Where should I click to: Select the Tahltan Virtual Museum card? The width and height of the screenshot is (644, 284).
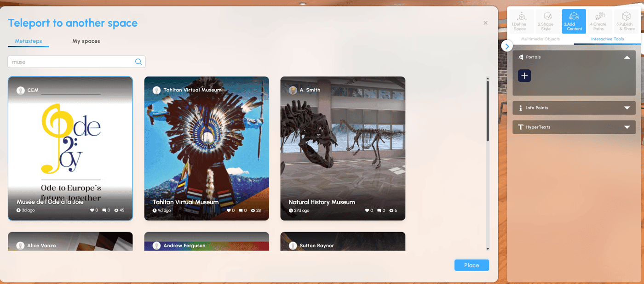(x=207, y=148)
